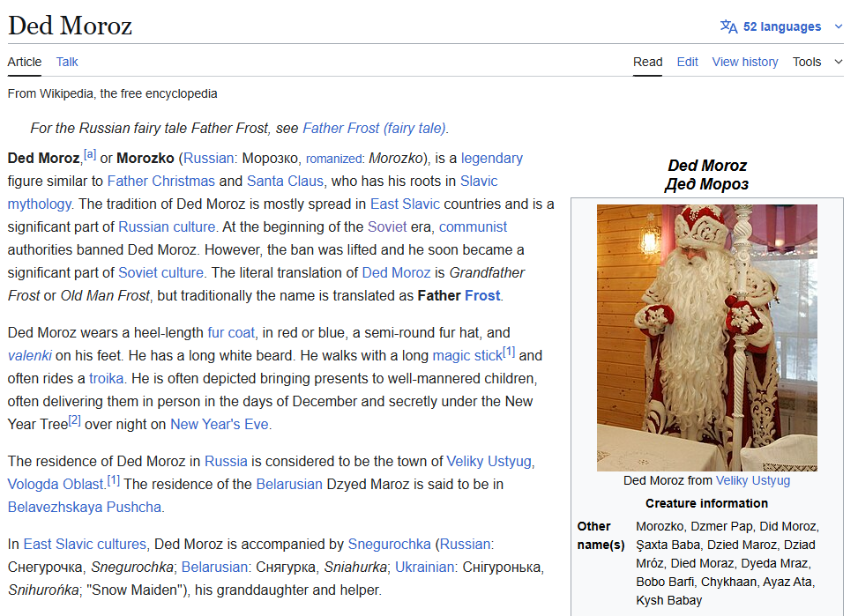858x616 pixels.
Task: Click the 'Creature information' infobox heading
Action: pyautogui.click(x=706, y=503)
